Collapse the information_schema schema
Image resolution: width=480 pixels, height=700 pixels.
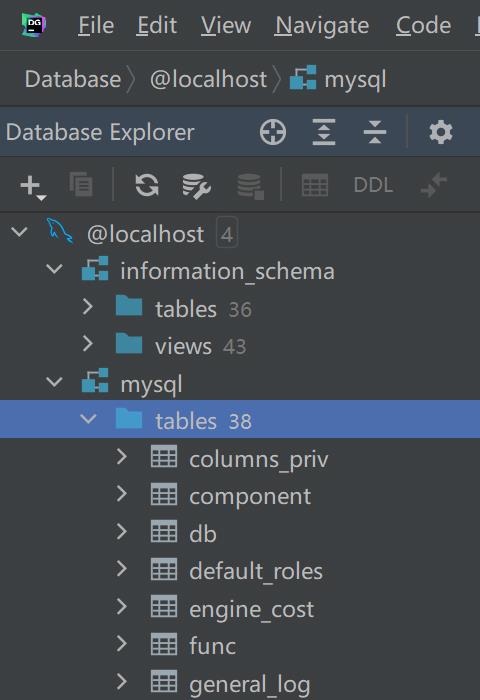[54, 270]
